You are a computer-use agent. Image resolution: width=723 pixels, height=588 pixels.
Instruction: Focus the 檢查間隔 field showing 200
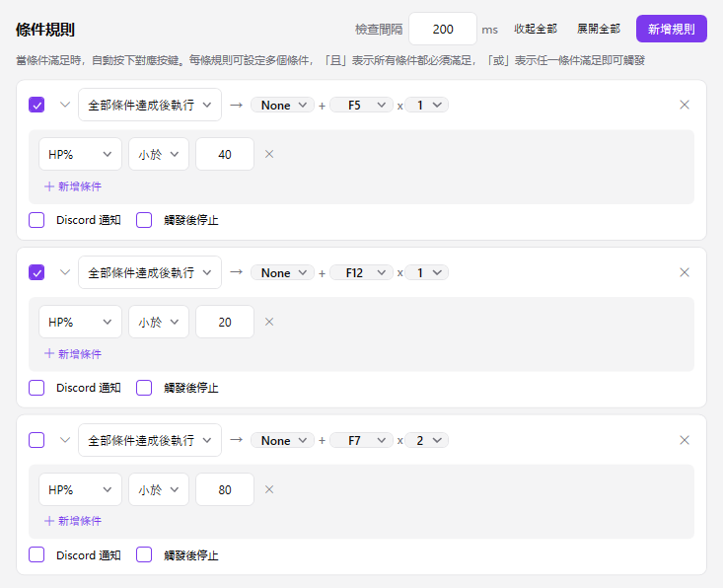(443, 29)
